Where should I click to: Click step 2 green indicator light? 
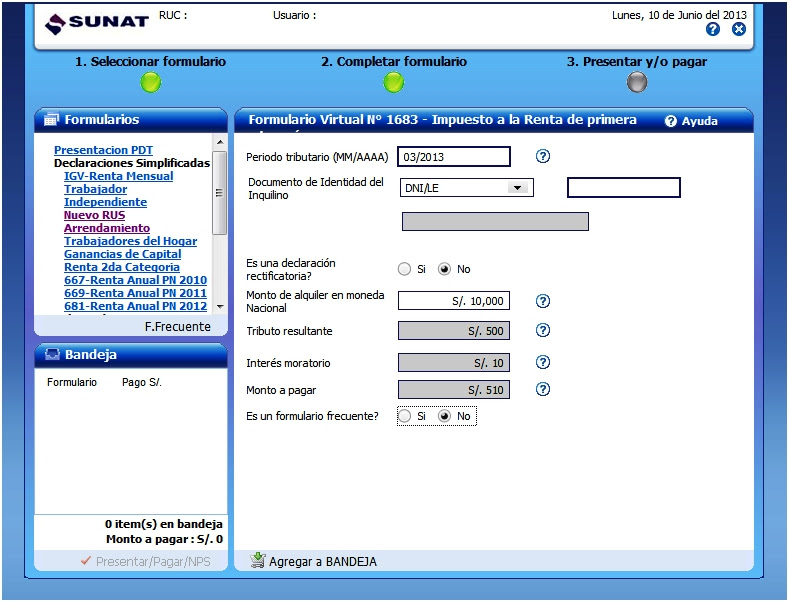(x=393, y=83)
